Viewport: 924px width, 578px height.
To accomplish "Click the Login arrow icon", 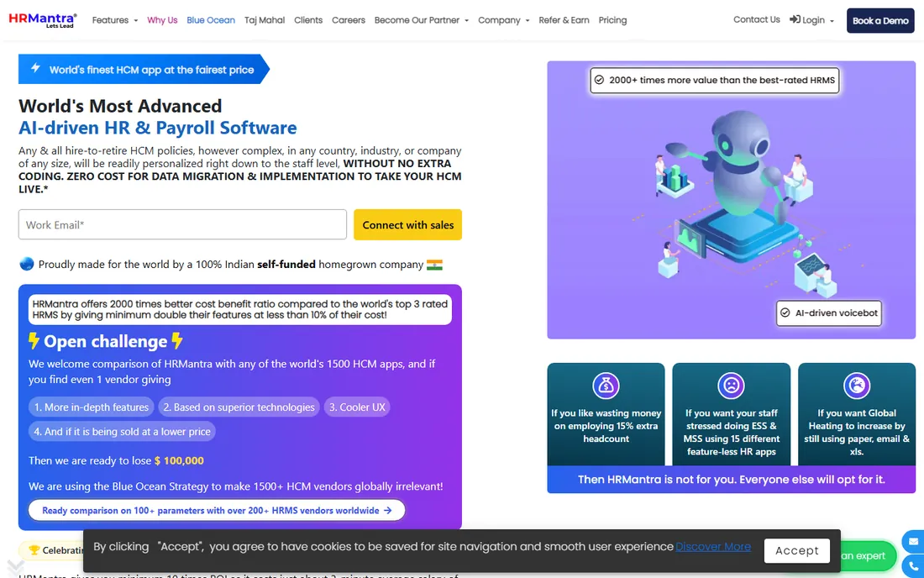I will point(795,19).
